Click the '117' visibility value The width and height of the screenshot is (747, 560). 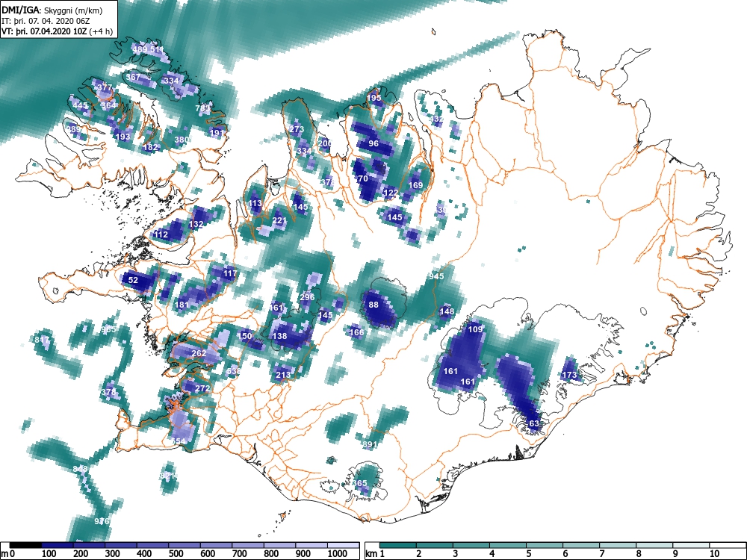[230, 273]
